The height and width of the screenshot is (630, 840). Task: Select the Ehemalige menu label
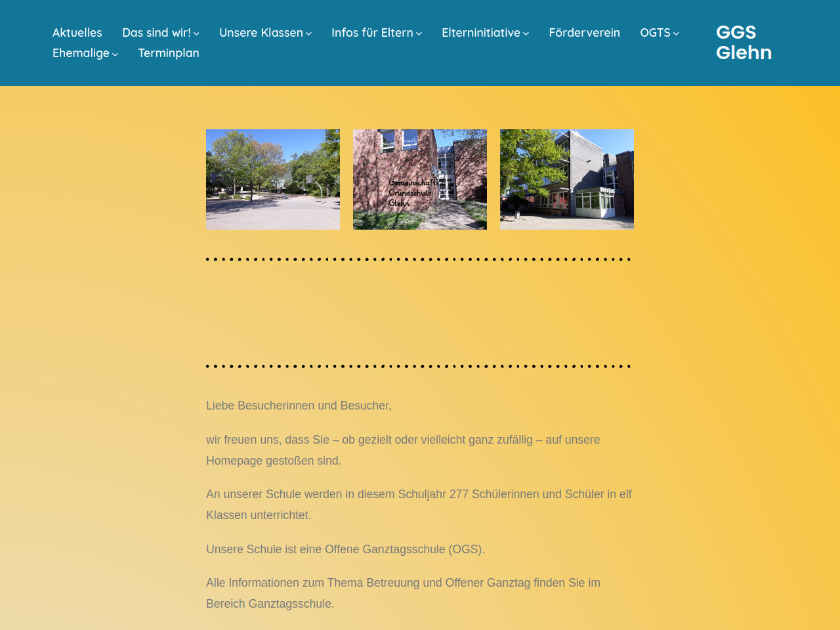pos(81,53)
